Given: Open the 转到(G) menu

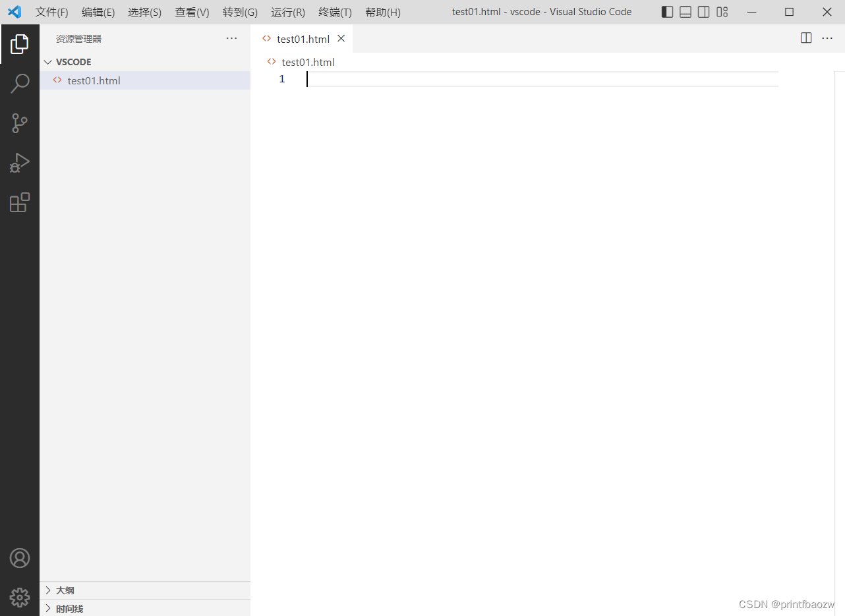Looking at the screenshot, I should [x=240, y=12].
